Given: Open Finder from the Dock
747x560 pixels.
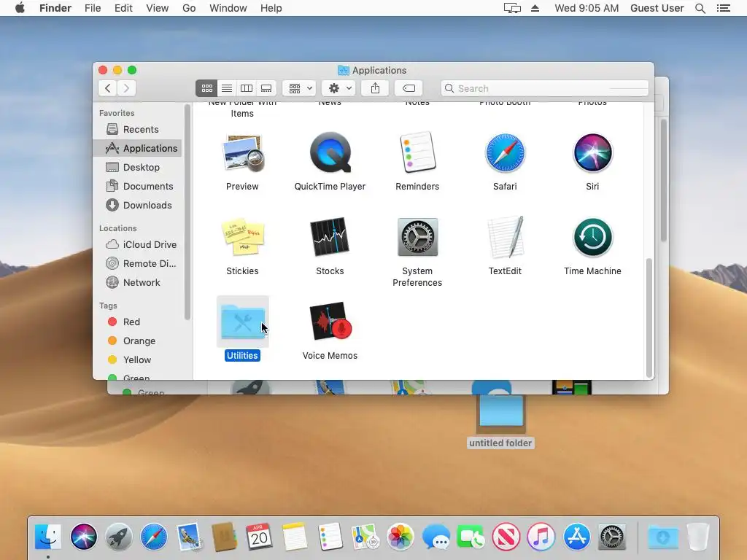Looking at the screenshot, I should coord(48,537).
